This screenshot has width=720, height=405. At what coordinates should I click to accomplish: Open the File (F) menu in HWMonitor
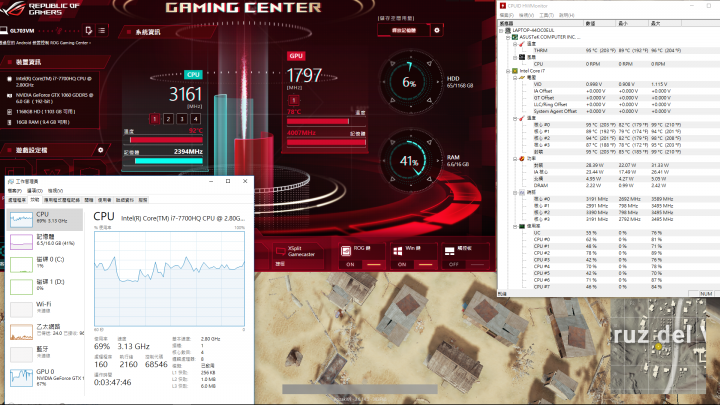[x=506, y=15]
